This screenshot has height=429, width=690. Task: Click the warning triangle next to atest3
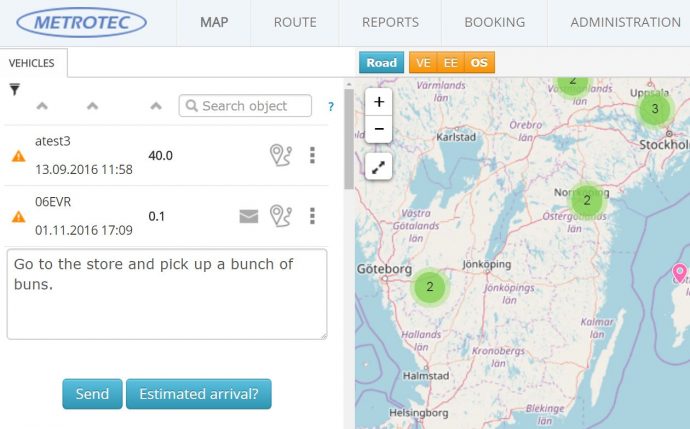(x=18, y=156)
